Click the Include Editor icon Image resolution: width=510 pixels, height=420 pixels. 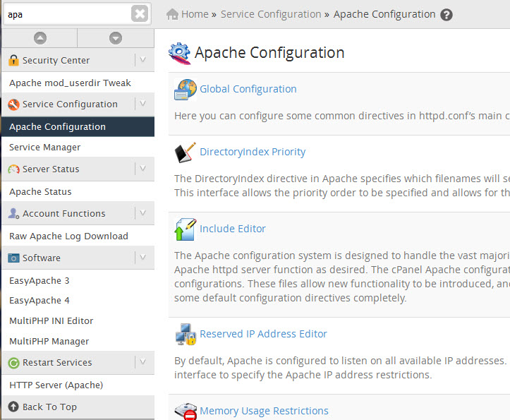tap(185, 229)
